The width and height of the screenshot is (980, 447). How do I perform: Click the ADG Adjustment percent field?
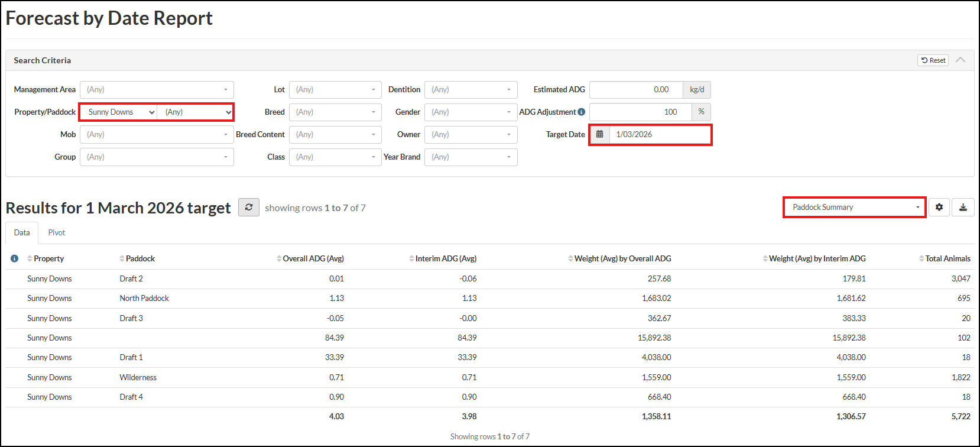(x=641, y=112)
